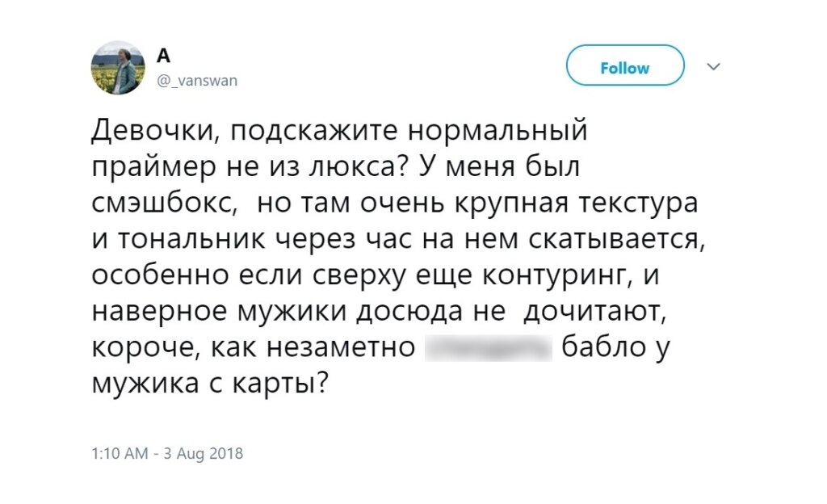This screenshot has height=504, width=827.
Task: Click the final word "карты?"
Action: [x=292, y=384]
